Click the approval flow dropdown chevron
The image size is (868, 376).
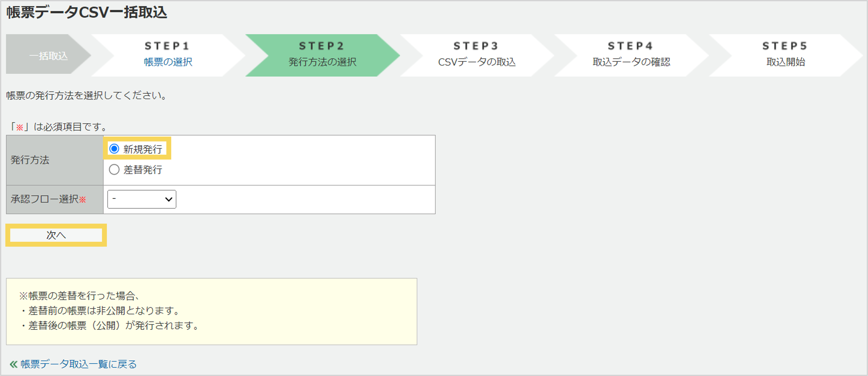169,199
